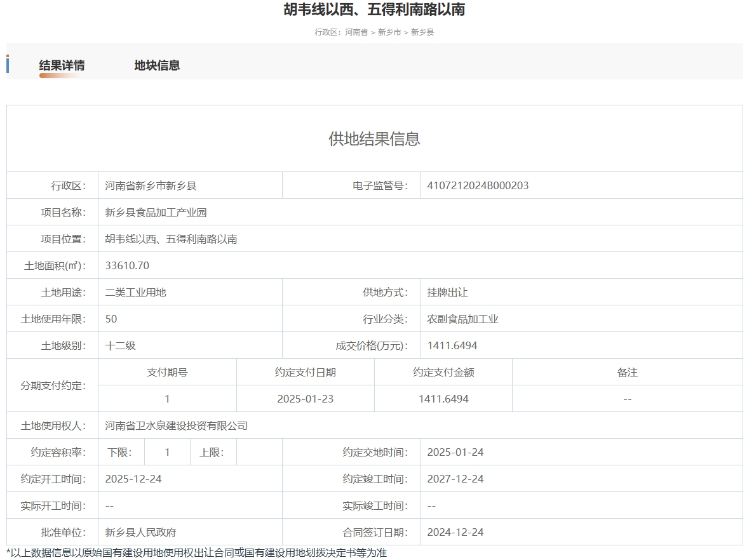Select the 成交价格 value 1411.6494
The height and width of the screenshot is (560, 747).
[452, 345]
